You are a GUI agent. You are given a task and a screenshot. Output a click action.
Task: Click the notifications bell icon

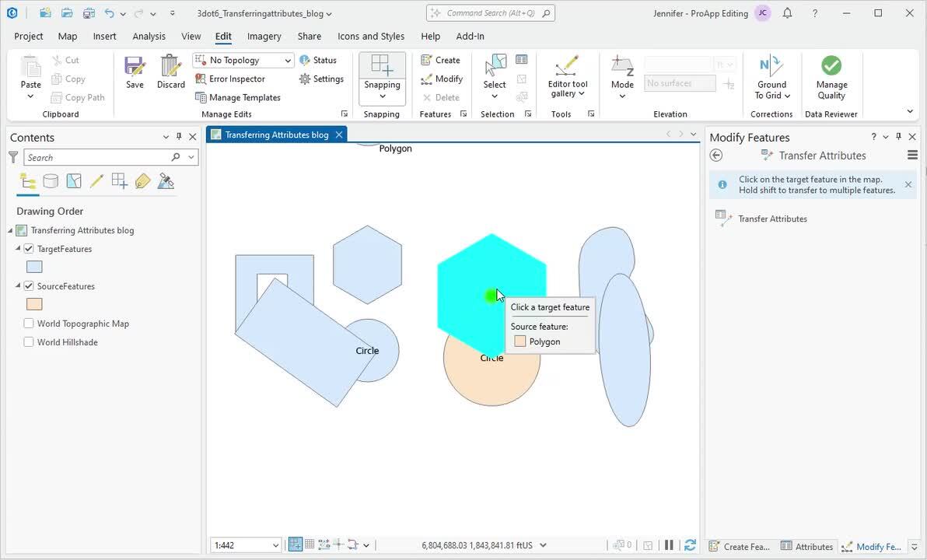click(x=787, y=13)
